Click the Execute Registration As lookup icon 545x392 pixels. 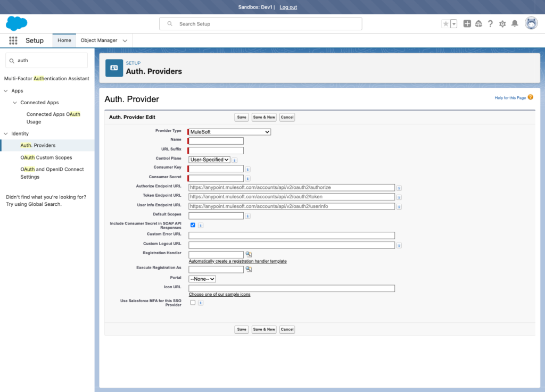click(x=249, y=269)
